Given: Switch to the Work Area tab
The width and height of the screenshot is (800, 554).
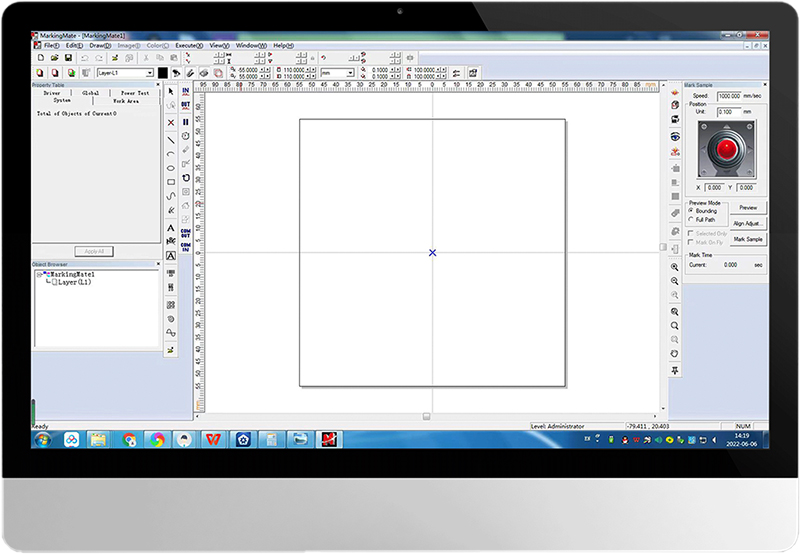Looking at the screenshot, I should (125, 101).
